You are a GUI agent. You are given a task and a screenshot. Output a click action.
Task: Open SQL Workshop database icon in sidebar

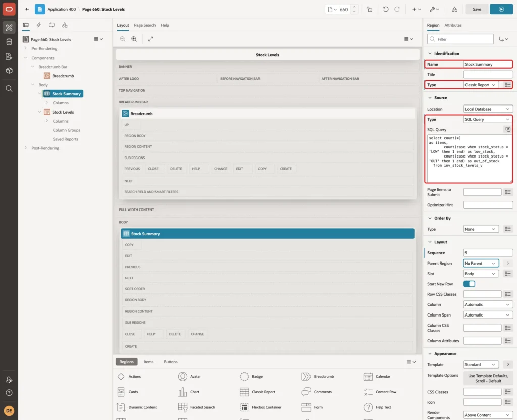(9, 42)
